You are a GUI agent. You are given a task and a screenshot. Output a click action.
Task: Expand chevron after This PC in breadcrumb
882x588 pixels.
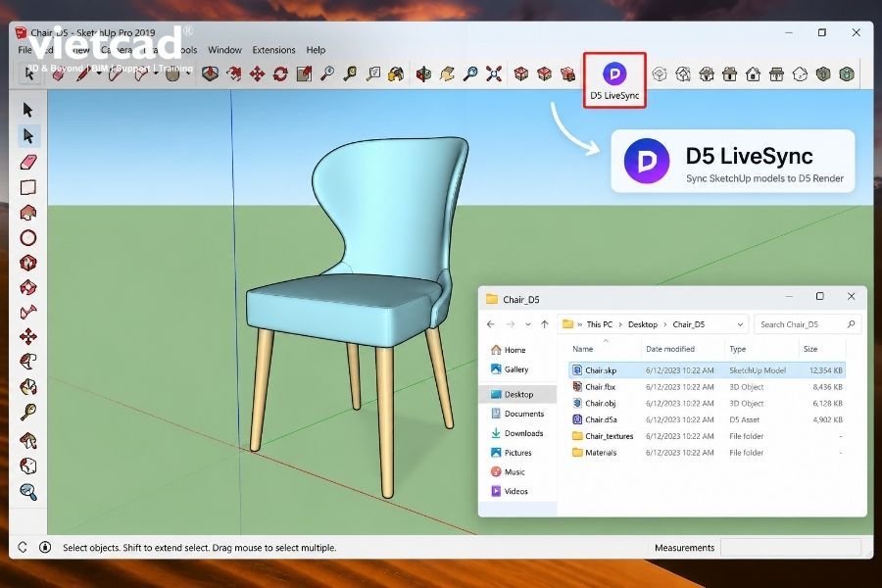pos(620,324)
